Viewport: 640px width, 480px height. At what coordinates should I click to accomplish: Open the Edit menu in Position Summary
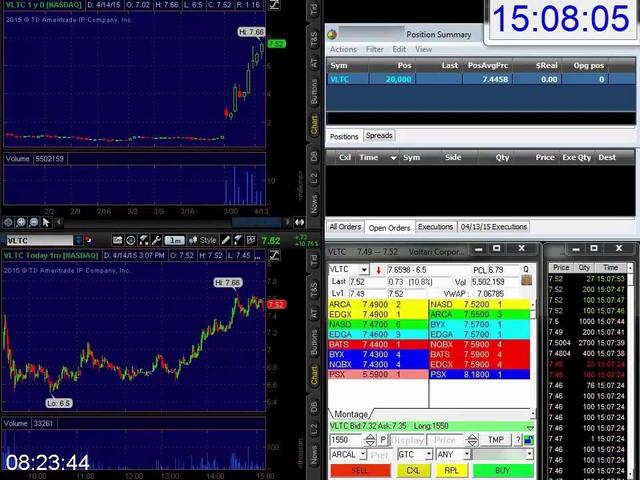pyautogui.click(x=399, y=49)
